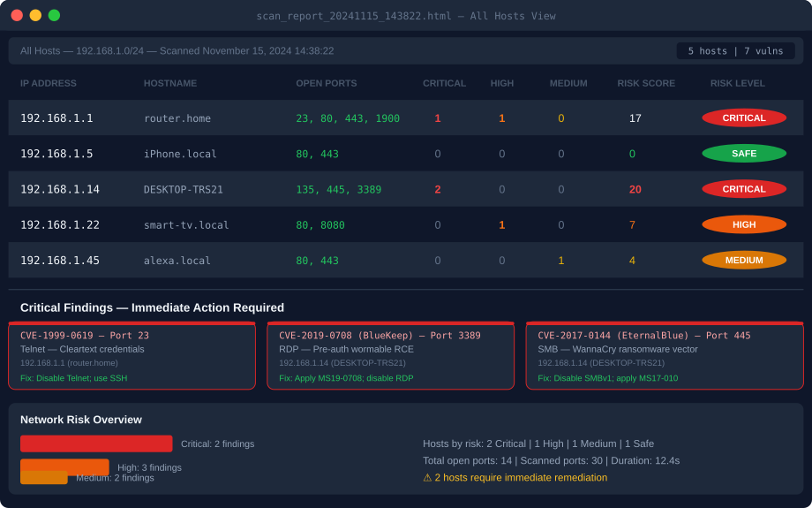Click risk score 7 for smart-tv.local
This screenshot has width=812, height=508.
[x=632, y=225]
